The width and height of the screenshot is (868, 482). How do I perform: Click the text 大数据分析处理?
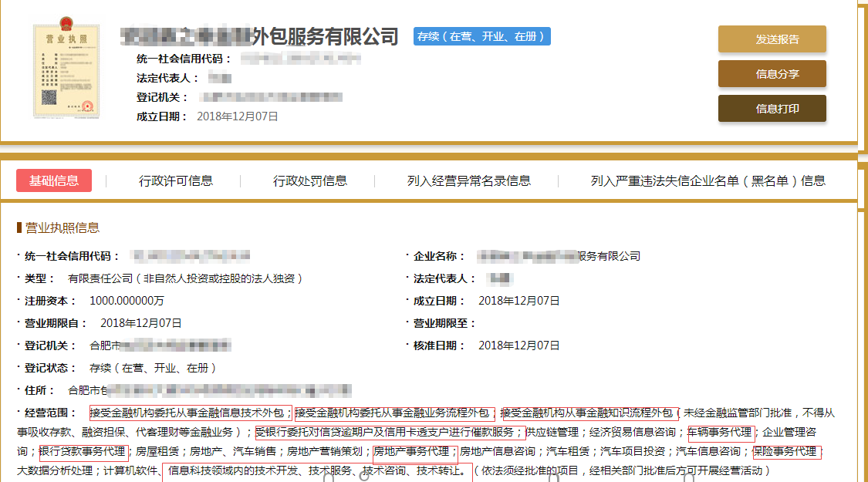[55, 471]
